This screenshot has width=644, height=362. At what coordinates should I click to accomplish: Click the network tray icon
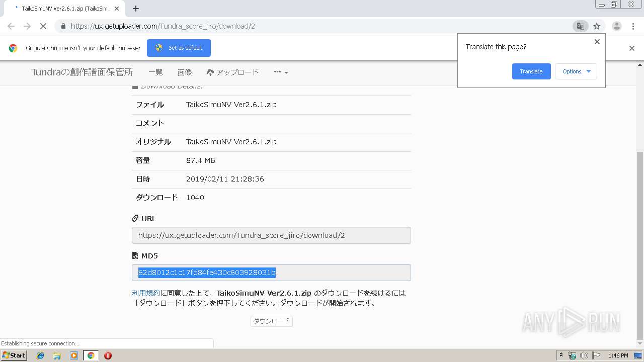pyautogui.click(x=572, y=355)
